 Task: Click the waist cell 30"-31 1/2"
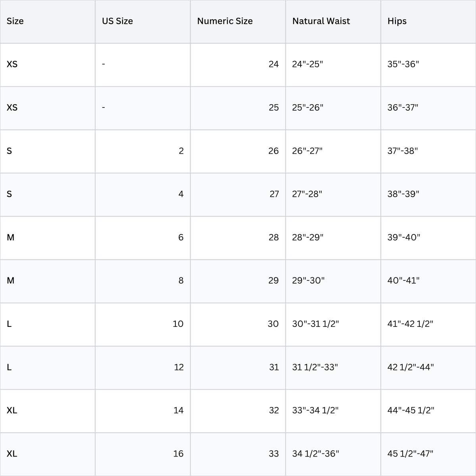(x=333, y=324)
